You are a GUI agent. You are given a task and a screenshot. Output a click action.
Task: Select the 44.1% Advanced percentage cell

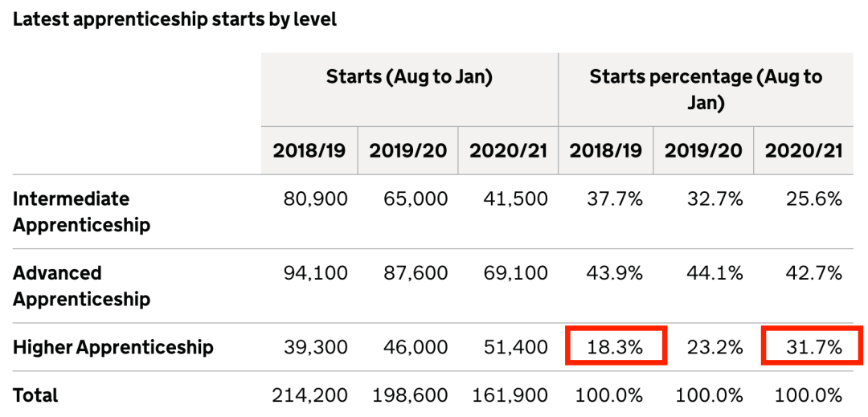pyautogui.click(x=716, y=273)
